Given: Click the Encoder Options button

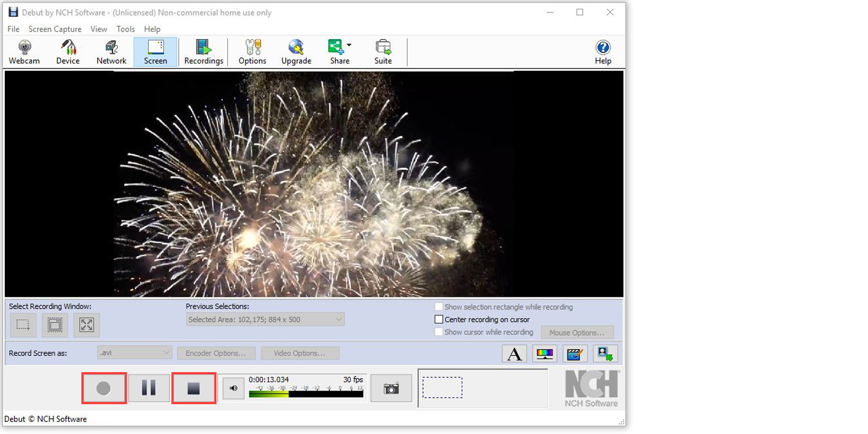Looking at the screenshot, I should pos(216,353).
